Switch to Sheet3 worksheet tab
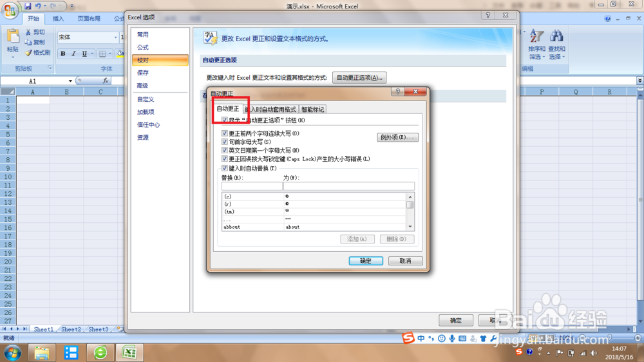Viewport: 644px width, 362px height. pos(99,329)
